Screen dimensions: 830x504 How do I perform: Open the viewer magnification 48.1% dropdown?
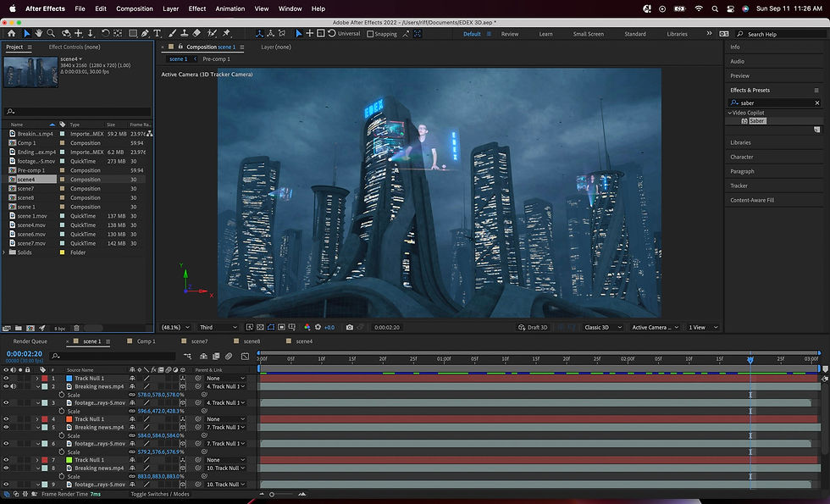(x=176, y=327)
